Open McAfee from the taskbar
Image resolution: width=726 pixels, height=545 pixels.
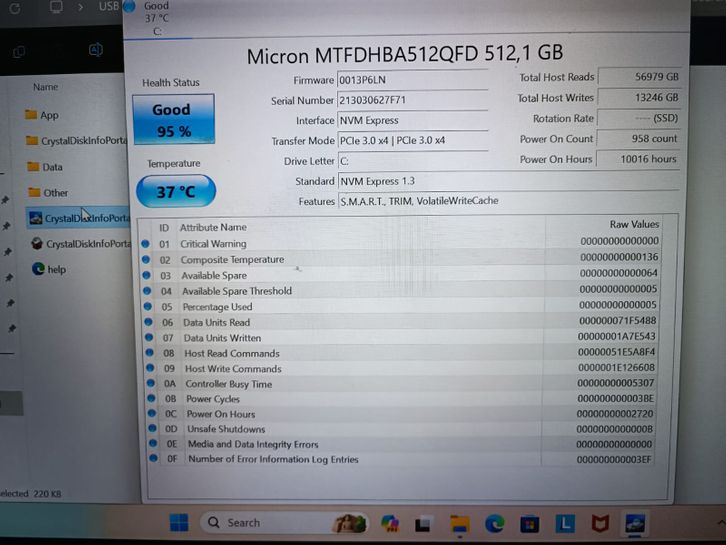[600, 524]
